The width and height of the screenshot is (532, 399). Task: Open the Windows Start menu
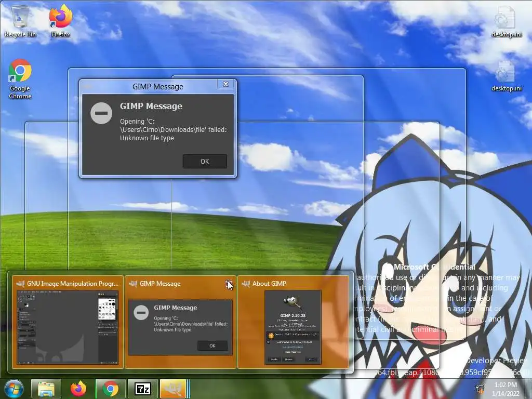[14, 389]
